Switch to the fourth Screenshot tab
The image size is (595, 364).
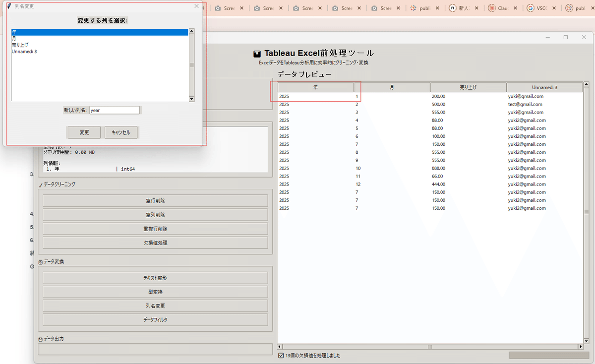[x=347, y=8]
